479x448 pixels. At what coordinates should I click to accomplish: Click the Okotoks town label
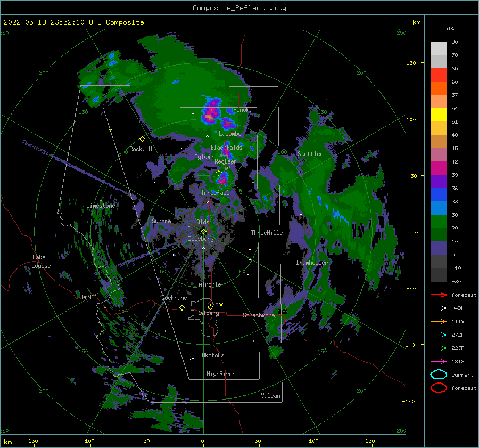point(213,355)
